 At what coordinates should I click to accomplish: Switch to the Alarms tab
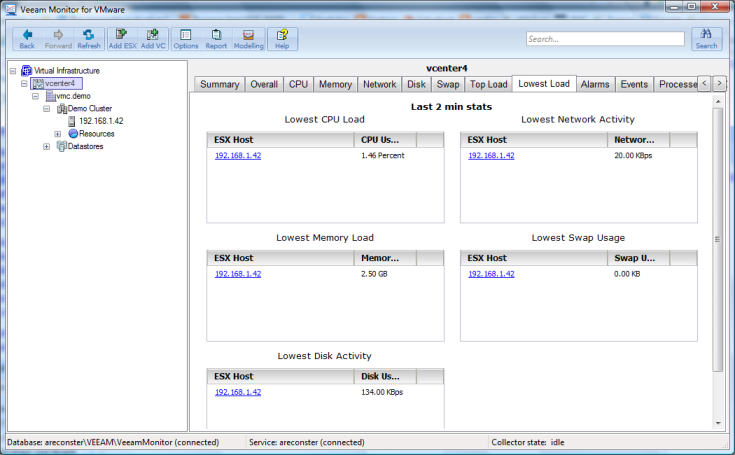tap(594, 85)
